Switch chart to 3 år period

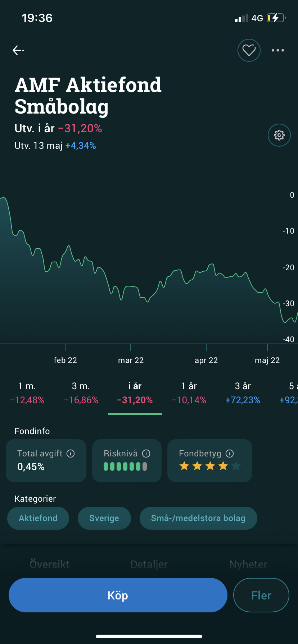pos(243,393)
